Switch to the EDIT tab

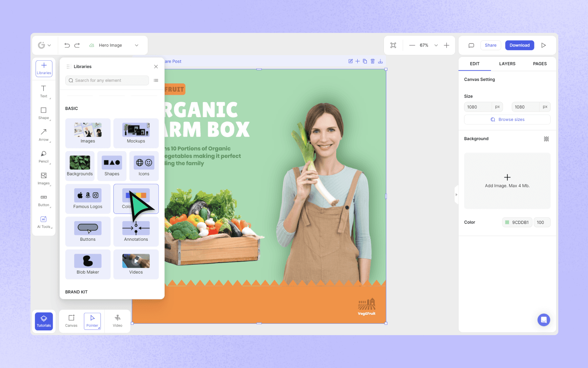[x=475, y=64]
